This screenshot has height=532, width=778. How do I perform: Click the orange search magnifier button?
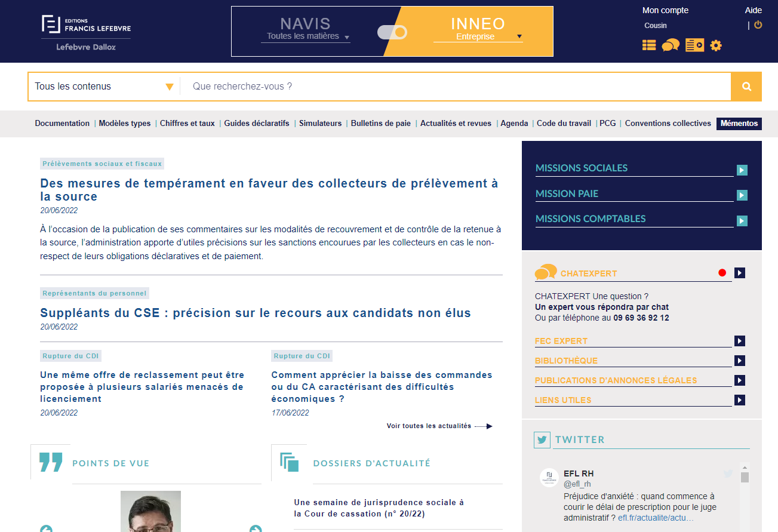tap(746, 87)
